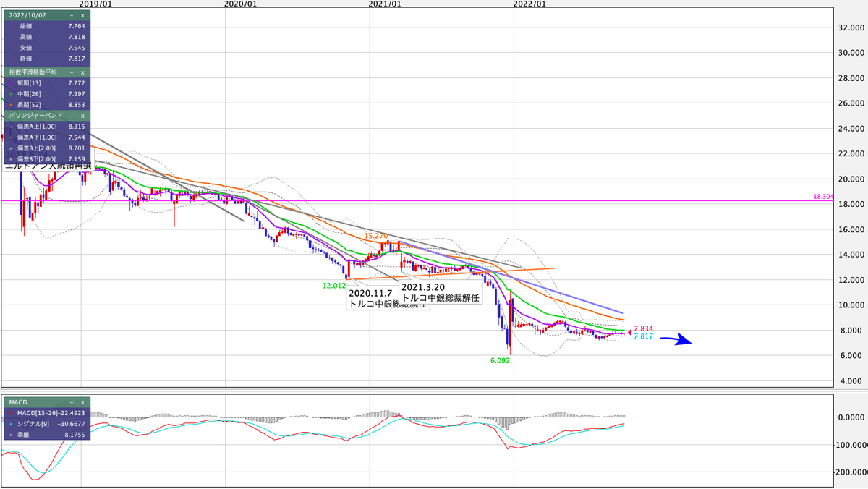
Task: Click the red MACD[13-26] legend icon
Action: tap(10, 412)
